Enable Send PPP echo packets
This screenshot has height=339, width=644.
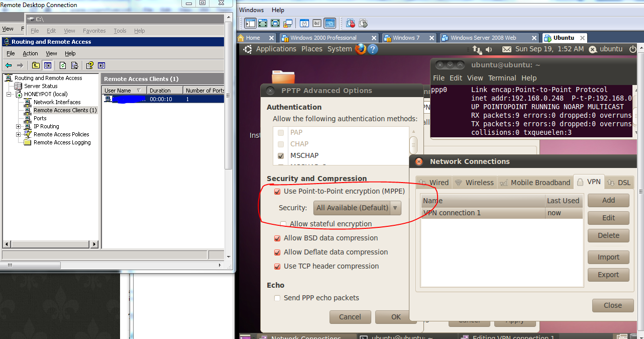click(277, 298)
